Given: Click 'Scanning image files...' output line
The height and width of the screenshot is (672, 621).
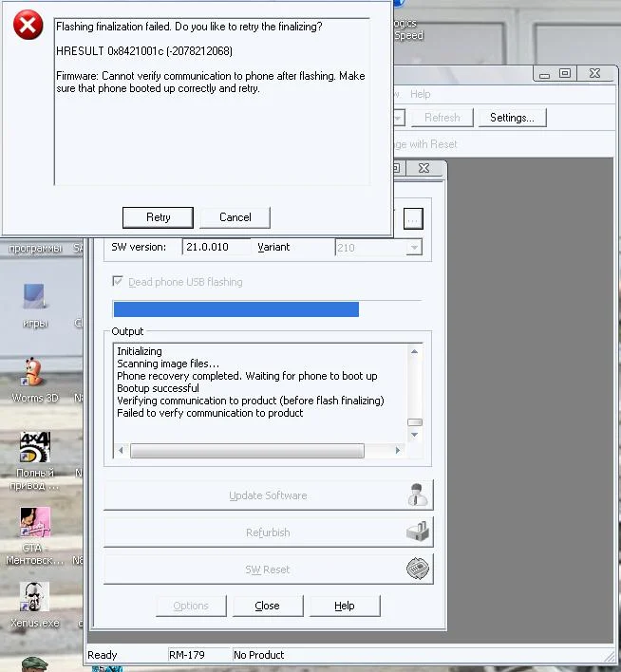Looking at the screenshot, I should pyautogui.click(x=168, y=364).
